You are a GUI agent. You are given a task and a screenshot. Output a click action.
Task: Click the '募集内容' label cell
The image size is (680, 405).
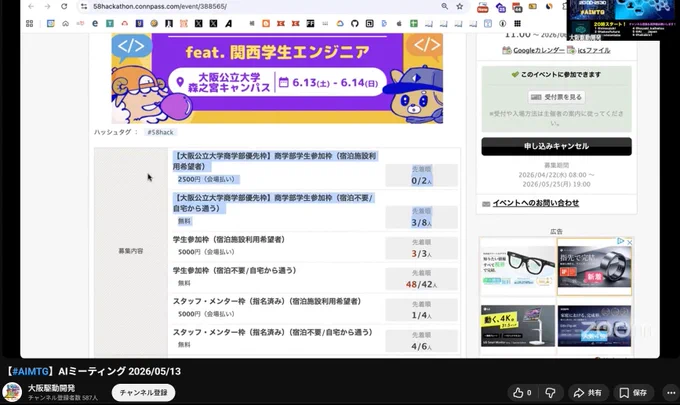click(x=131, y=251)
